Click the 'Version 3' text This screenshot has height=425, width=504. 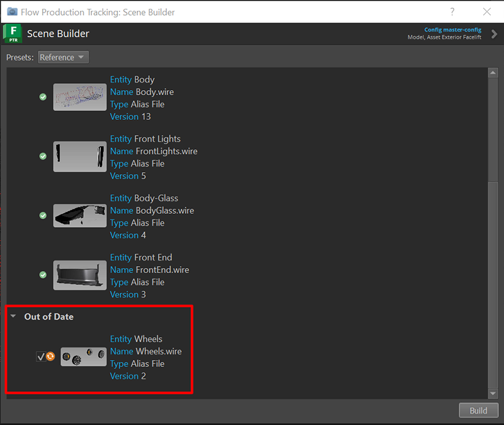point(128,294)
